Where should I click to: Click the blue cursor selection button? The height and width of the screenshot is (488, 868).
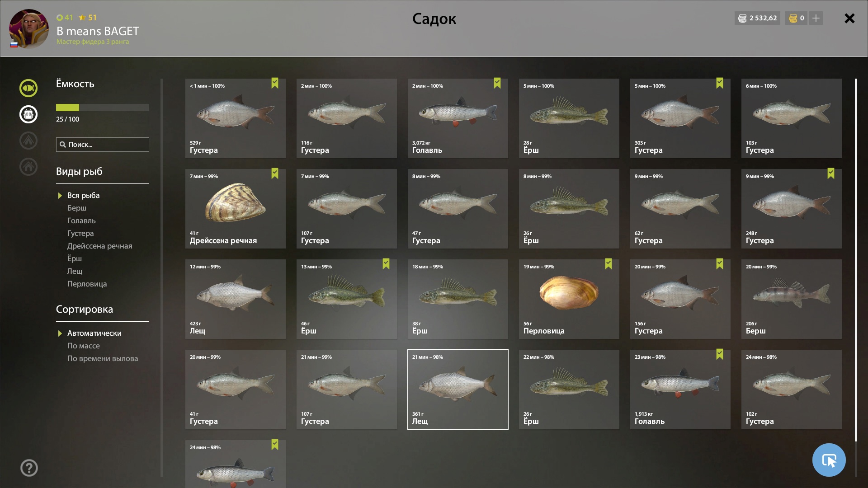[x=829, y=460]
